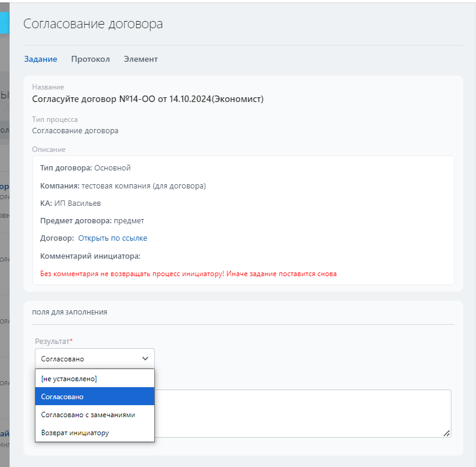Switch to the Протокол tab
Screen dimensions: 476x467
pyautogui.click(x=90, y=59)
